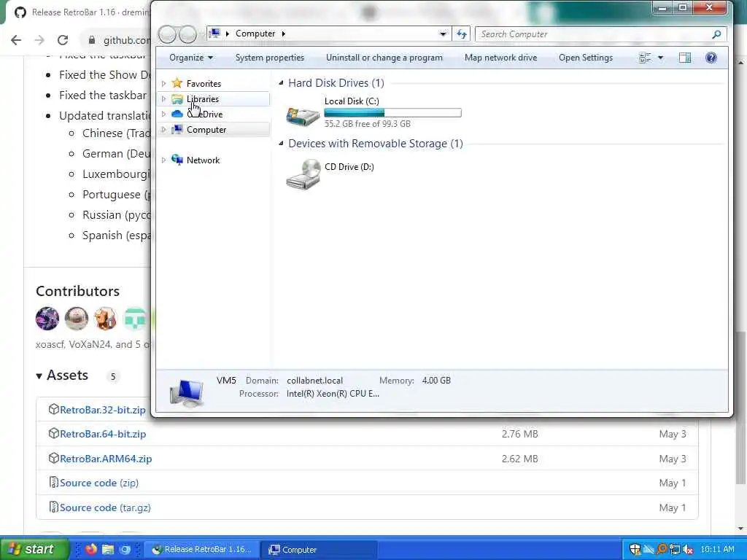Focus the Search Computer field
Screen dimensions: 747x560
[x=595, y=34]
